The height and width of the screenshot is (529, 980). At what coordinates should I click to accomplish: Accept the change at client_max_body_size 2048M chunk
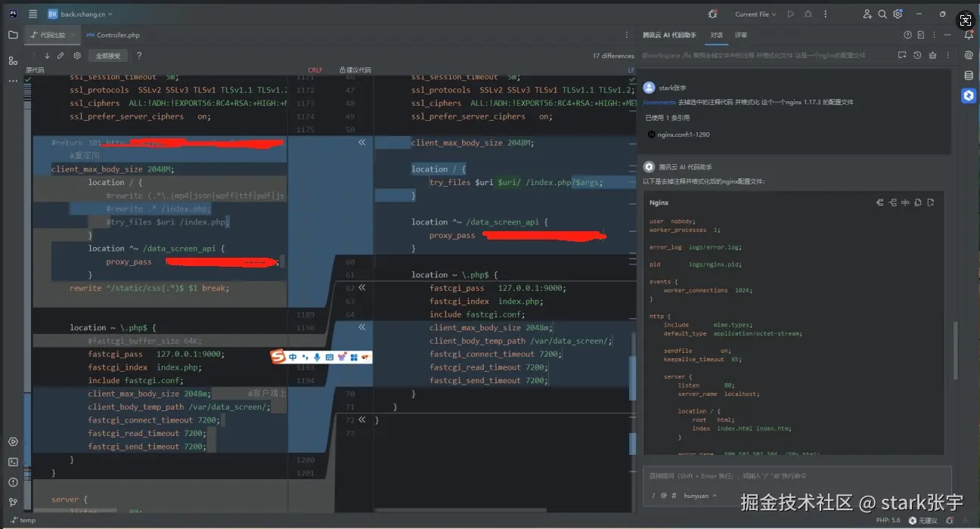(361, 143)
